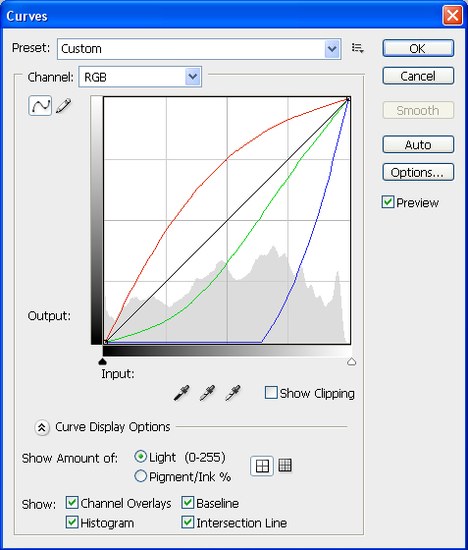Click the white point input slider
This screenshot has height=550, width=468.
(x=352, y=362)
